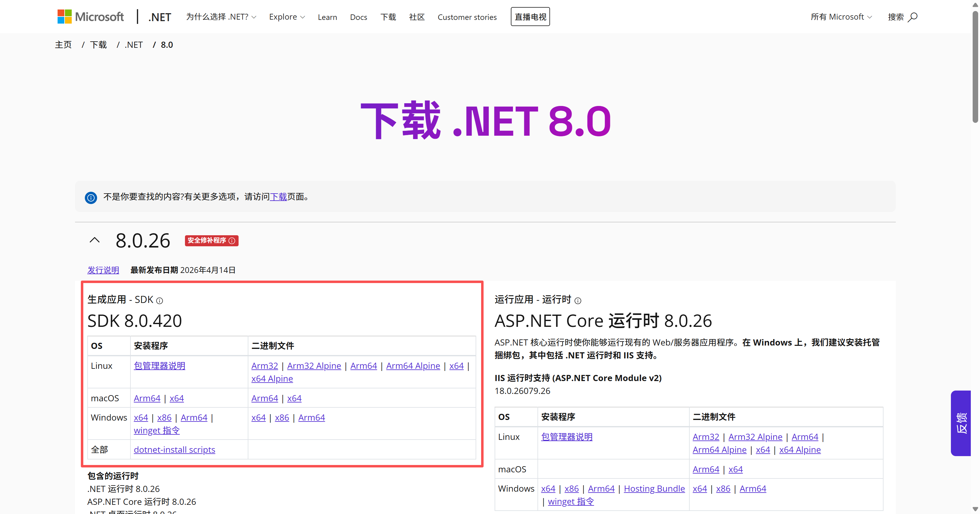Open Customer stories in navigation
The height and width of the screenshot is (514, 980).
click(467, 17)
